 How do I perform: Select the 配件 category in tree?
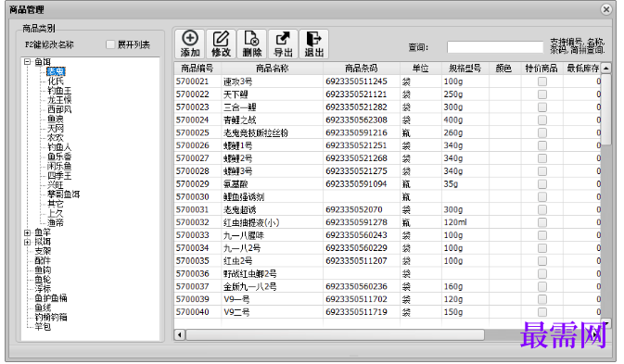coord(43,260)
